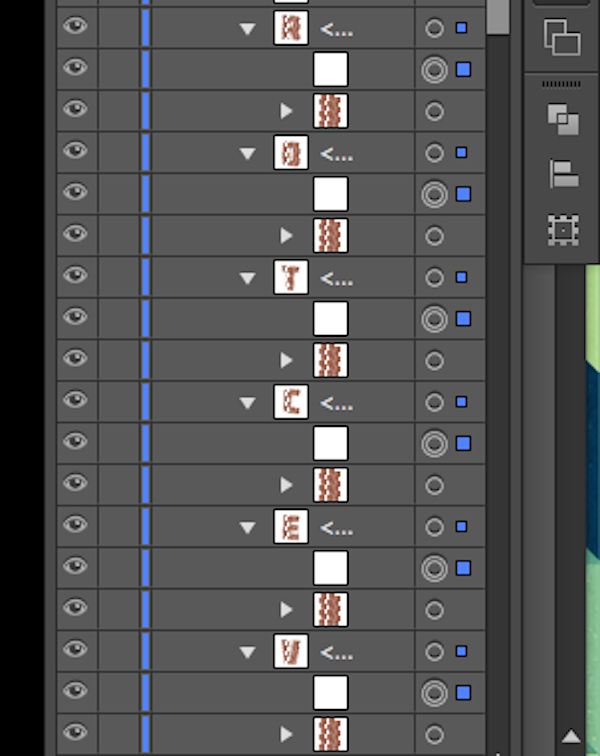Click the overlapping squares icon atop the dock
The width and height of the screenshot is (600, 756).
coord(562,37)
